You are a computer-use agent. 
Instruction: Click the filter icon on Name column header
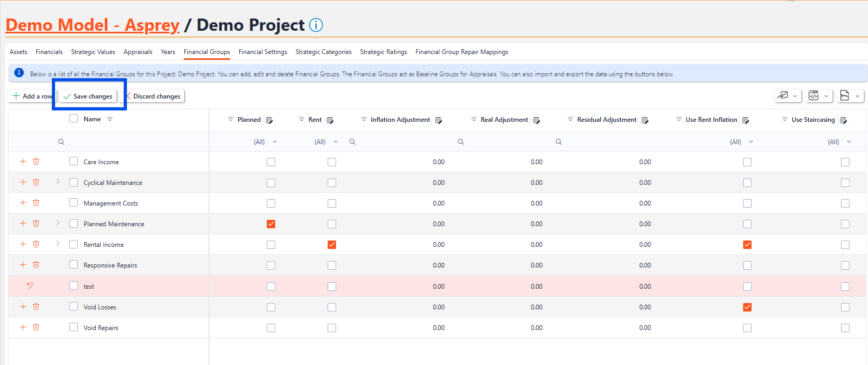pyautogui.click(x=110, y=119)
